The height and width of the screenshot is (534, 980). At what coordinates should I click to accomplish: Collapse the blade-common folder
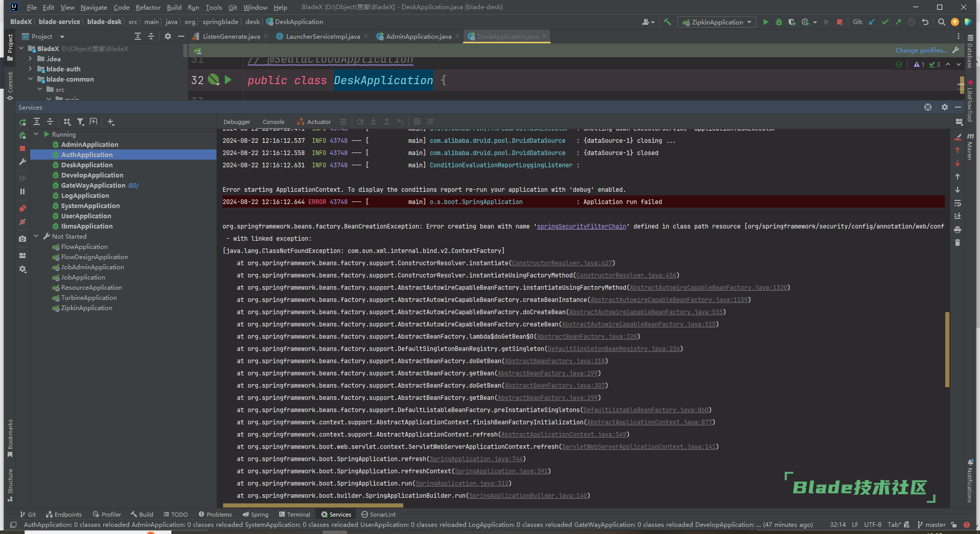pyautogui.click(x=30, y=79)
